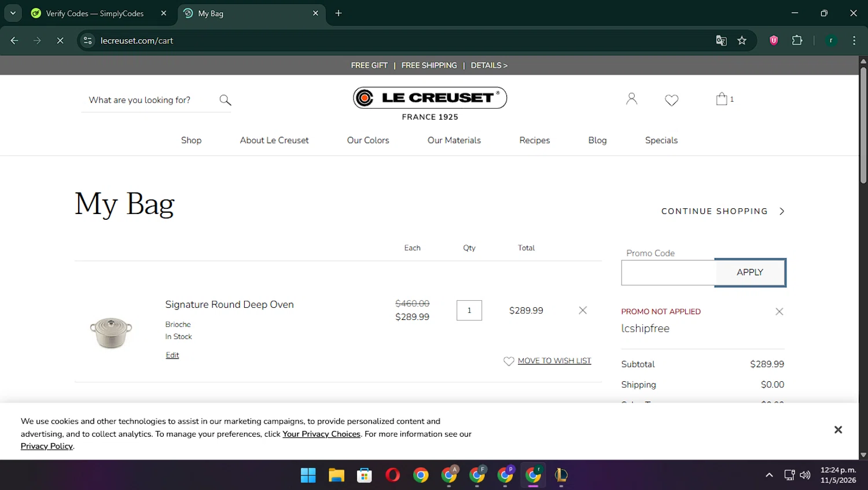Open Your Privacy Choices link
The width and height of the screenshot is (868, 490).
[321, 434]
